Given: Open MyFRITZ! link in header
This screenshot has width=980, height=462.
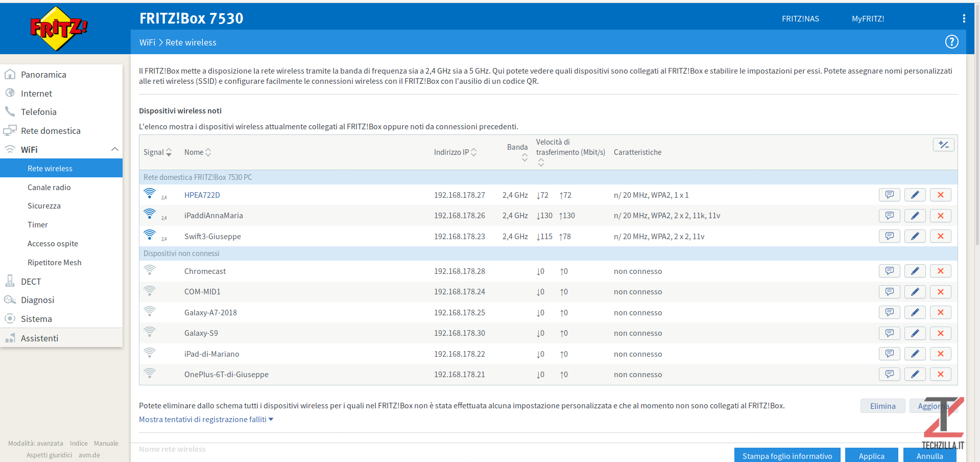Looking at the screenshot, I should [x=868, y=19].
